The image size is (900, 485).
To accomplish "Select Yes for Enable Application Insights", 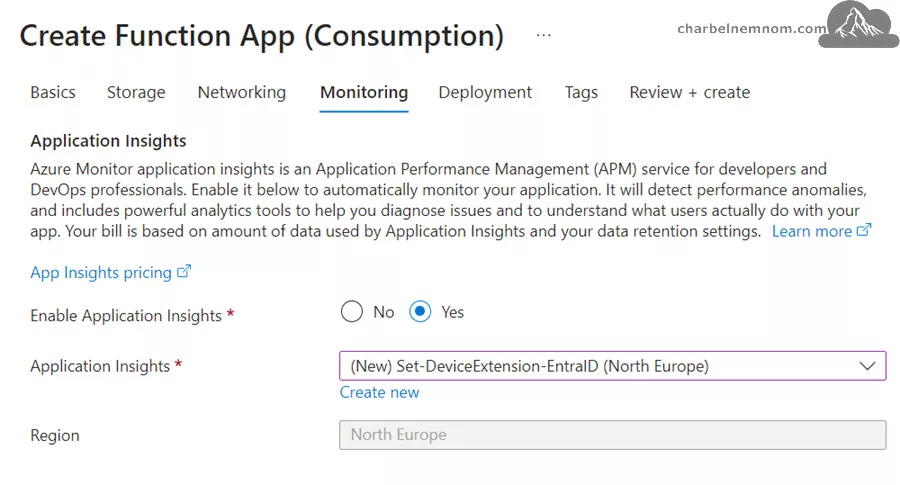I will click(x=420, y=312).
